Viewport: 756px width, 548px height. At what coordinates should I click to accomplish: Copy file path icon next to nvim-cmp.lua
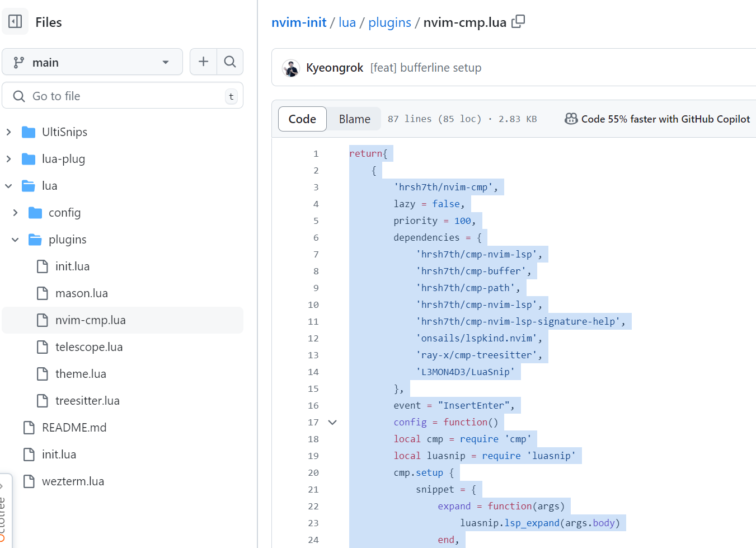(518, 22)
